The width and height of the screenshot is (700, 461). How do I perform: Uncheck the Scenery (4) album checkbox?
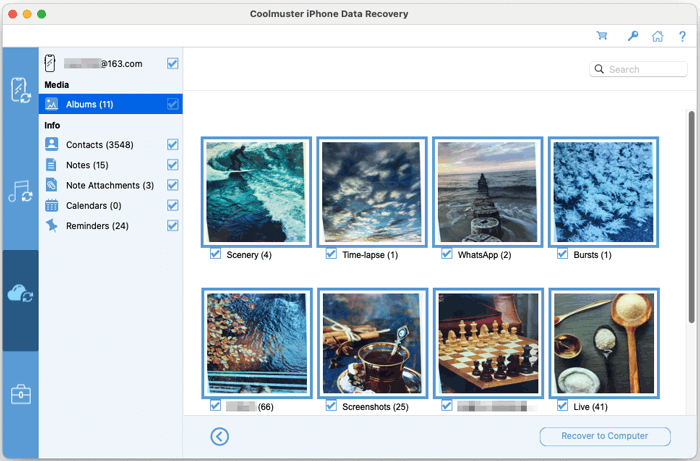click(215, 254)
